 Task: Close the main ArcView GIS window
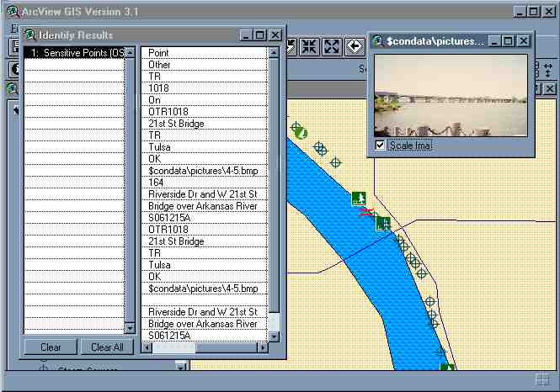click(x=549, y=12)
